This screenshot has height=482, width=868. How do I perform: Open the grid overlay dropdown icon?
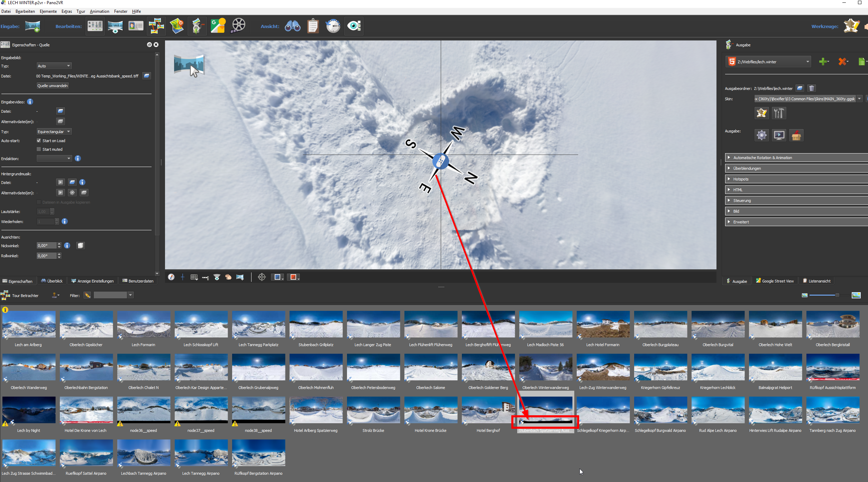(194, 277)
